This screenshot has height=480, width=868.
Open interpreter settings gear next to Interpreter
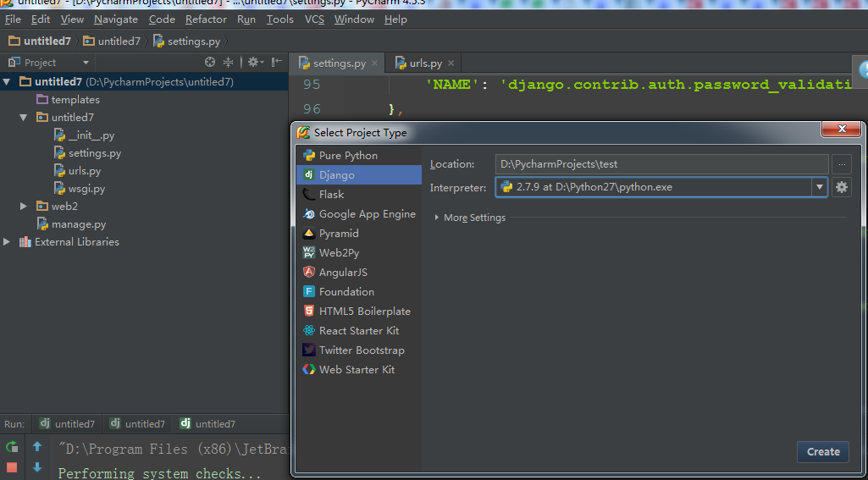coord(842,187)
